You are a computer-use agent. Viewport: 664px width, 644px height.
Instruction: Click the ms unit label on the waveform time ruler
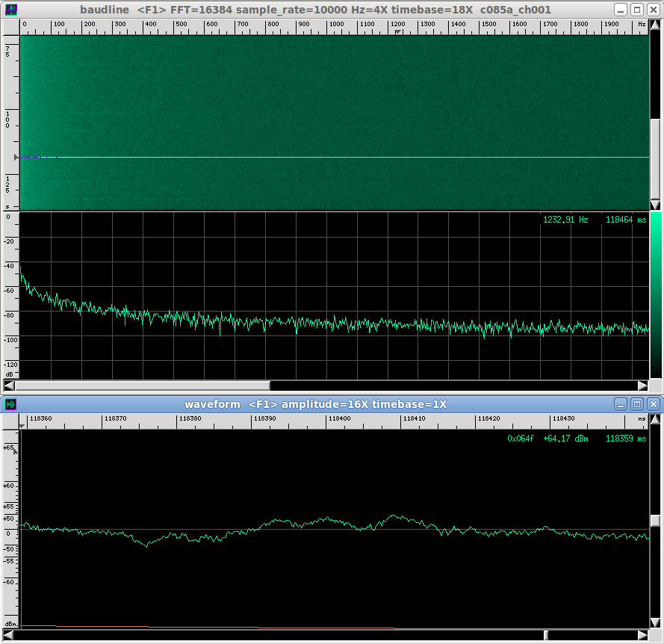[x=644, y=419]
